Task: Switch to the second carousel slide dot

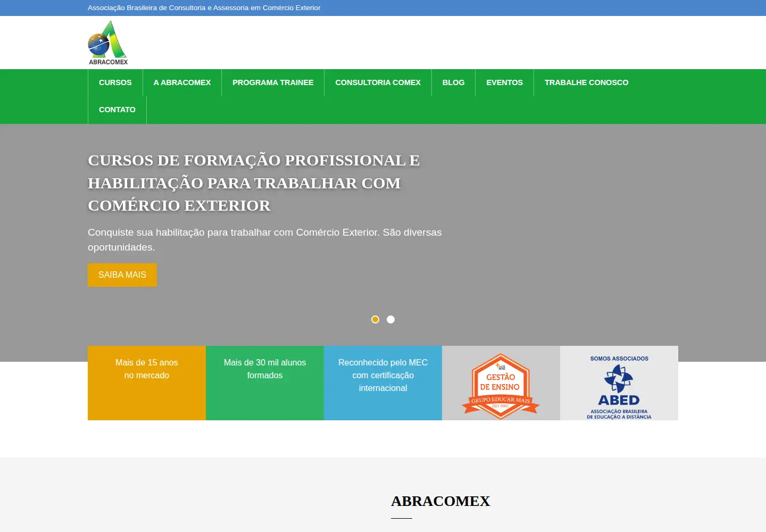Action: (390, 319)
